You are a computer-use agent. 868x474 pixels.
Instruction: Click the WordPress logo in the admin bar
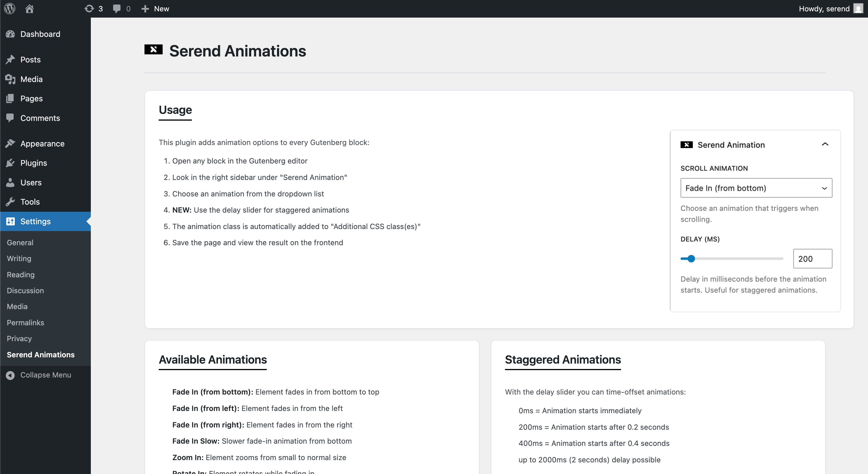click(9, 9)
